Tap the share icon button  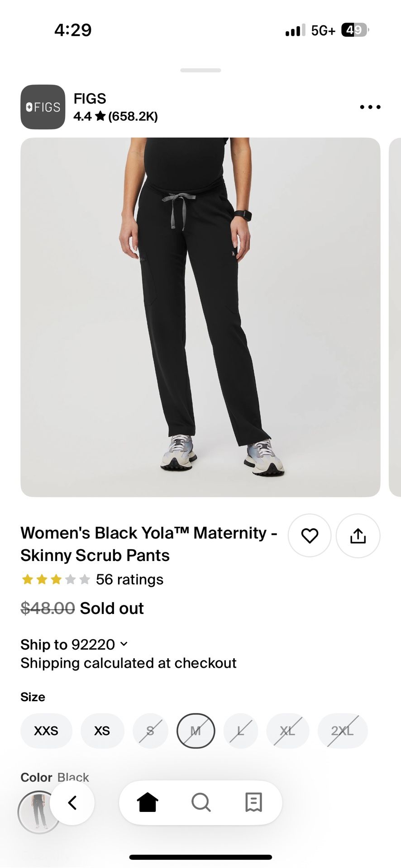[x=358, y=536]
